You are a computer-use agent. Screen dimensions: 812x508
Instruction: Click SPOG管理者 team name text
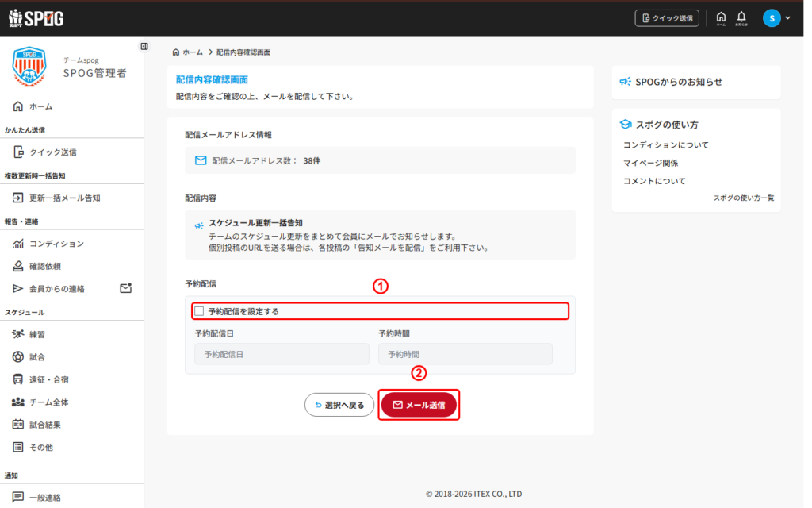tap(95, 73)
